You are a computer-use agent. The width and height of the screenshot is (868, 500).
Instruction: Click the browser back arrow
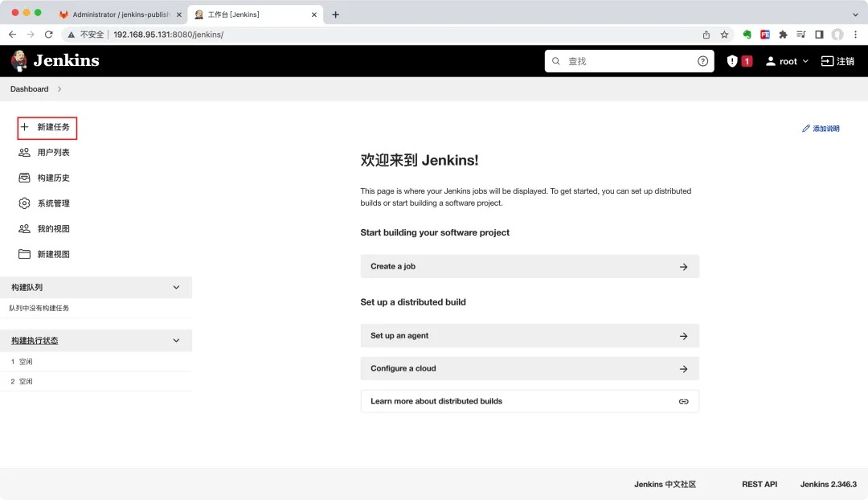point(12,35)
